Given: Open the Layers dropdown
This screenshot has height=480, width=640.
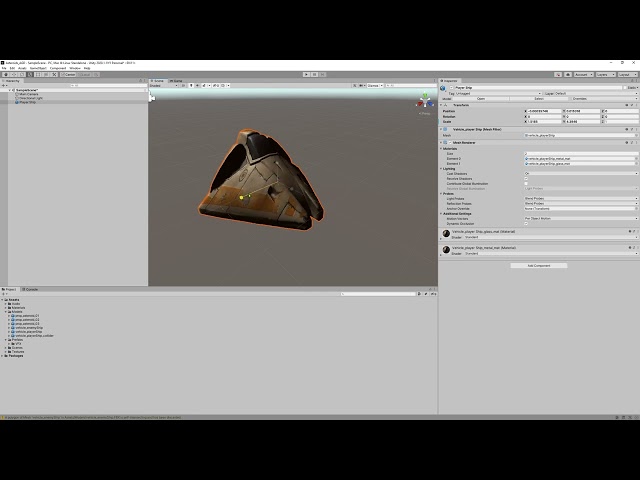Looking at the screenshot, I should (606, 75).
